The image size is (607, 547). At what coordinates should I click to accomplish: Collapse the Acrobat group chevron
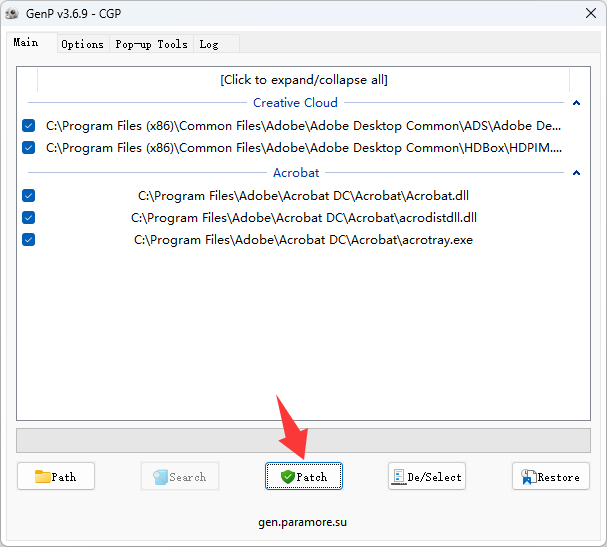(576, 173)
